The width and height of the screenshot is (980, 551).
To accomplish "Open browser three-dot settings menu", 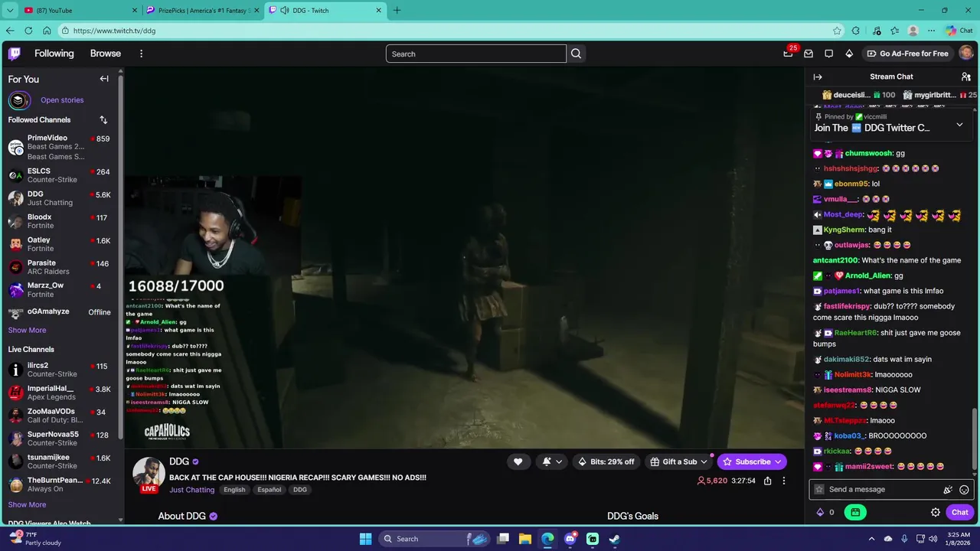I will [x=932, y=31].
